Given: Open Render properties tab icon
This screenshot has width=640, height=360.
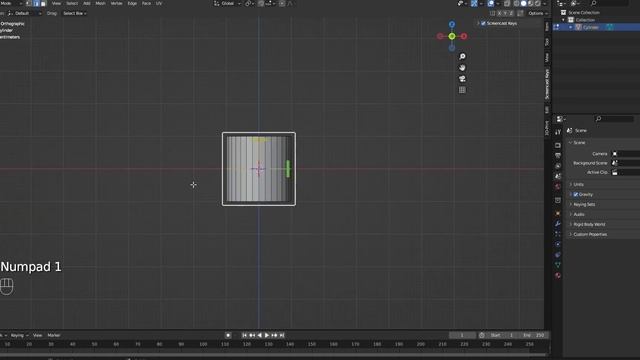Looking at the screenshot, I should [x=558, y=145].
